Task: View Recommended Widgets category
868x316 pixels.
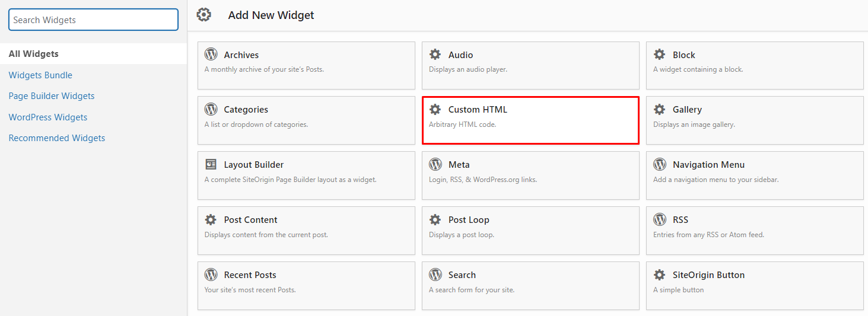Action: (57, 138)
